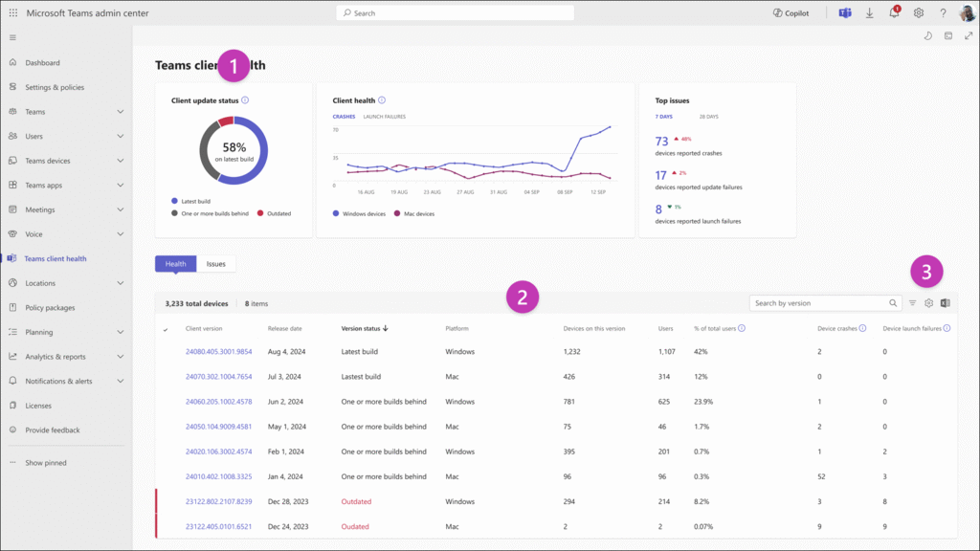Switch to the Issues tab

point(215,264)
